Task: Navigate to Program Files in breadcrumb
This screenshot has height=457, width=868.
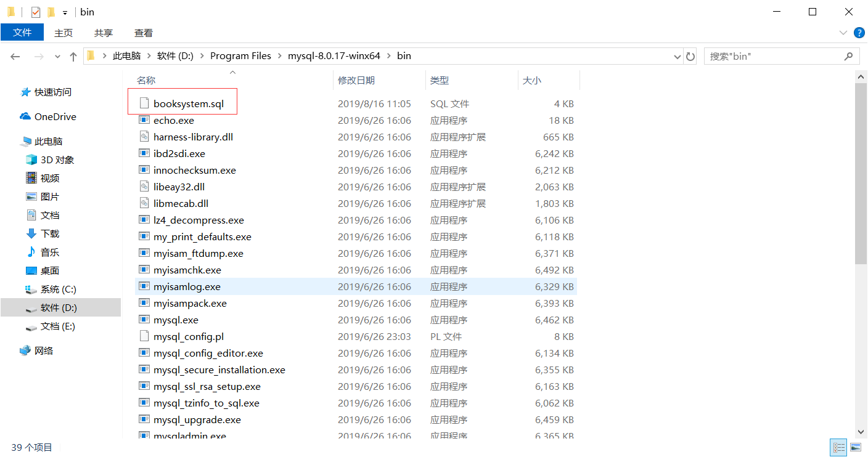Action: point(240,56)
